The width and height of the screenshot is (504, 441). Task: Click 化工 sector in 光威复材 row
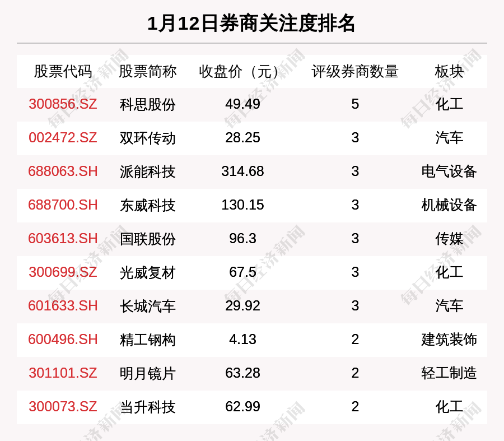point(449,272)
